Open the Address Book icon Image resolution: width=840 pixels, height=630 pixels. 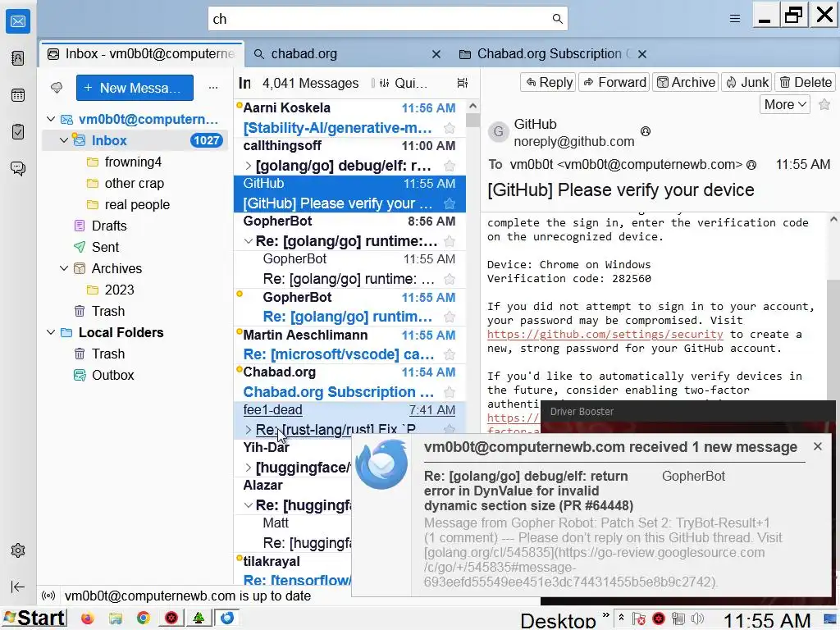18,58
